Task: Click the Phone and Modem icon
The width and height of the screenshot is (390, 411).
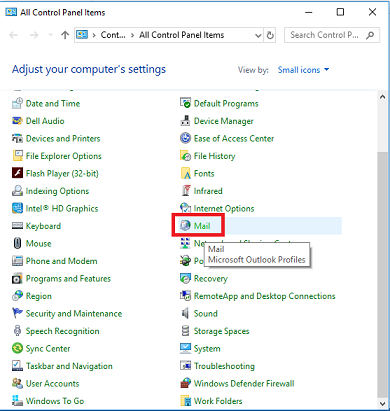Action: tap(17, 261)
